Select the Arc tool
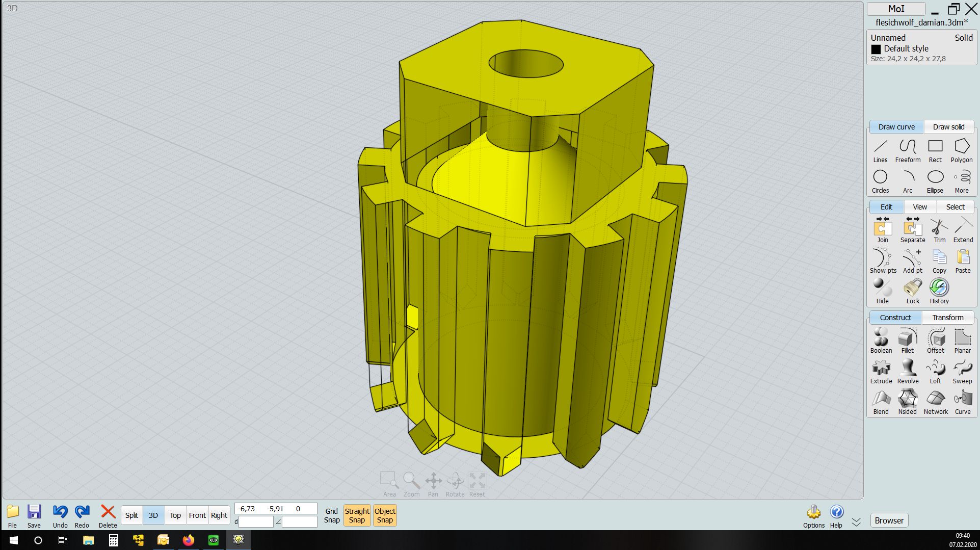 [x=908, y=181]
